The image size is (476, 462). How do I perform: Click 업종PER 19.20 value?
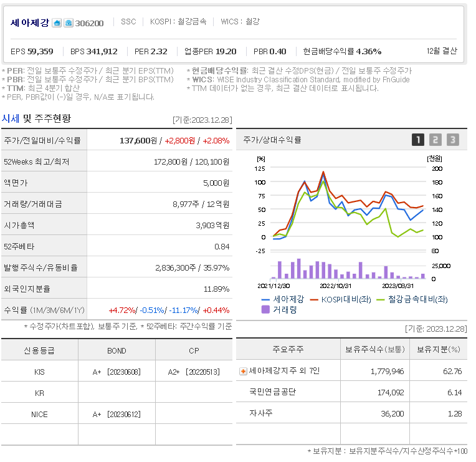211,52
